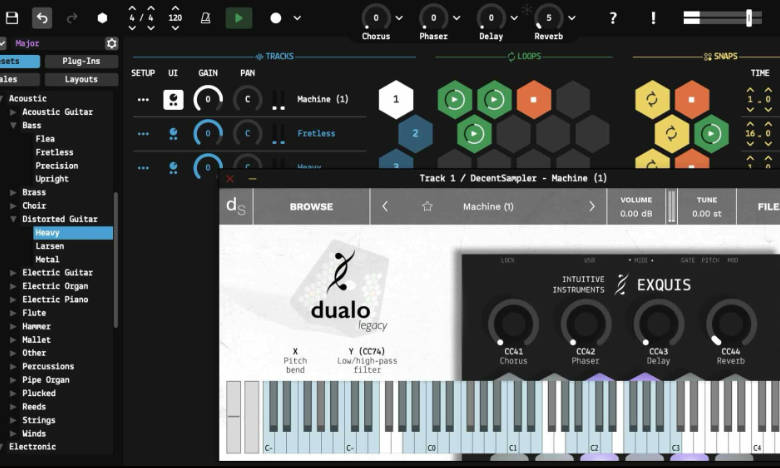The height and width of the screenshot is (468, 780).
Task: Select the Larsen guitar preset
Action: point(49,246)
